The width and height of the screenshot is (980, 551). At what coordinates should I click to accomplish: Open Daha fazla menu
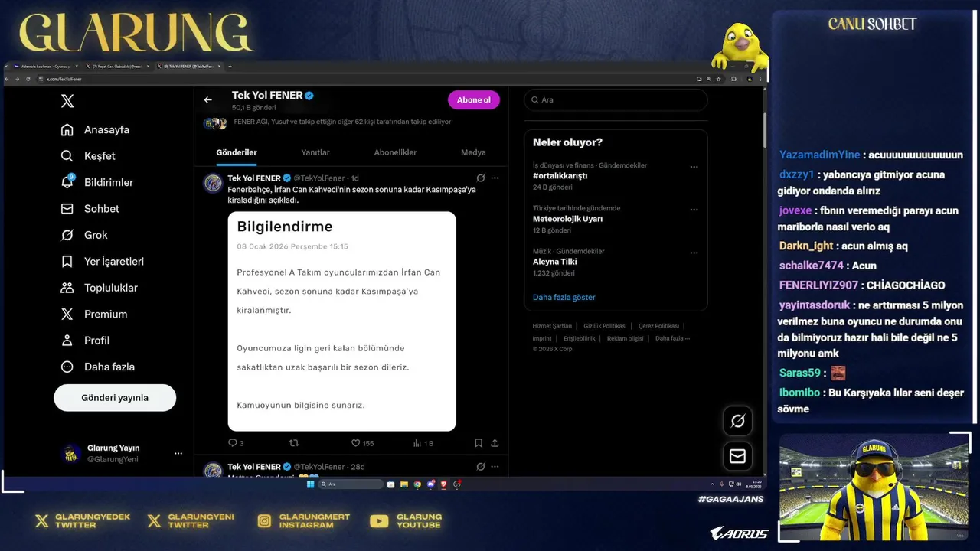point(97,367)
